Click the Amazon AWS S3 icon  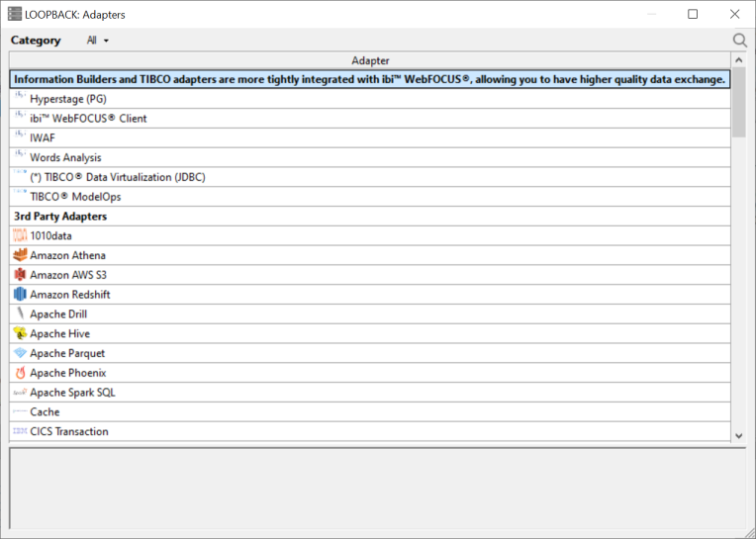point(20,275)
